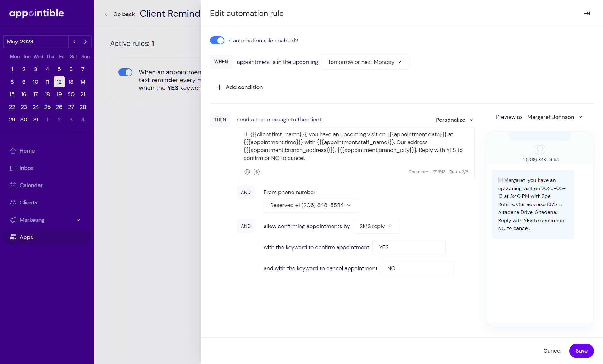Open the variable insertion icon below the message

point(257,172)
